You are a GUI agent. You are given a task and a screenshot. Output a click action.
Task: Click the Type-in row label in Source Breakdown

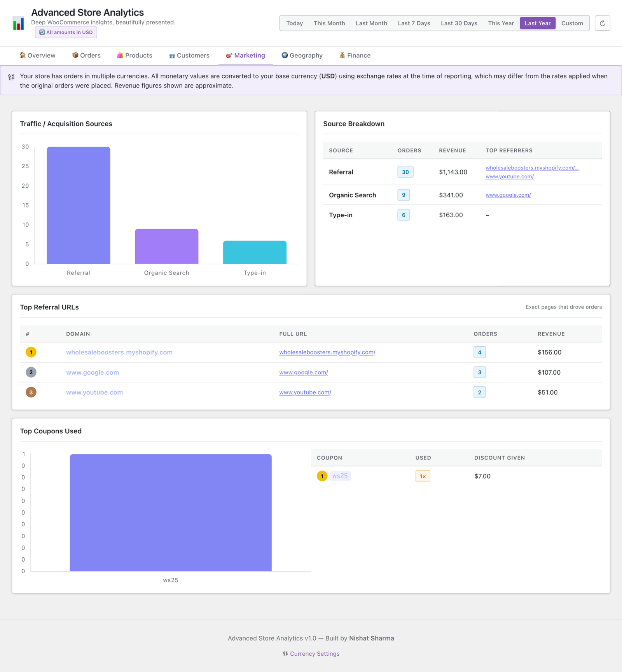341,215
